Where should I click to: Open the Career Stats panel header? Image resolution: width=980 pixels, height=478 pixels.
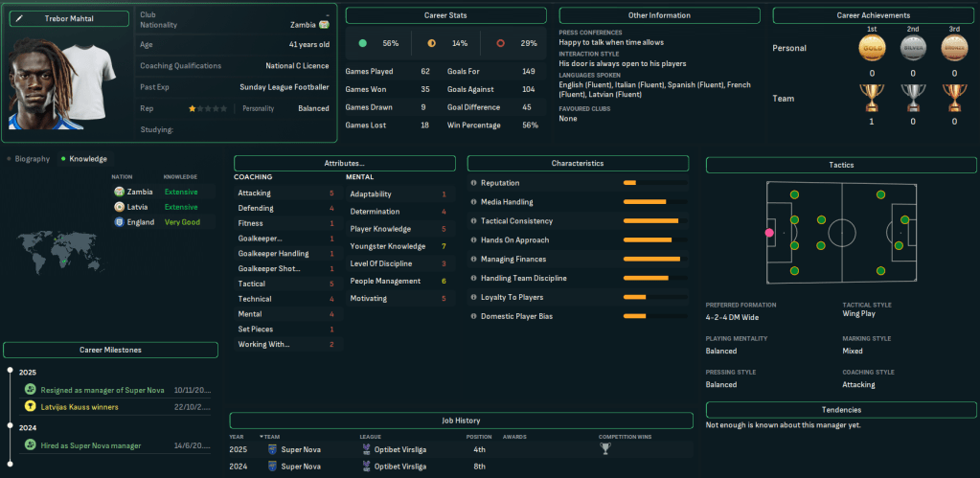[x=445, y=15]
